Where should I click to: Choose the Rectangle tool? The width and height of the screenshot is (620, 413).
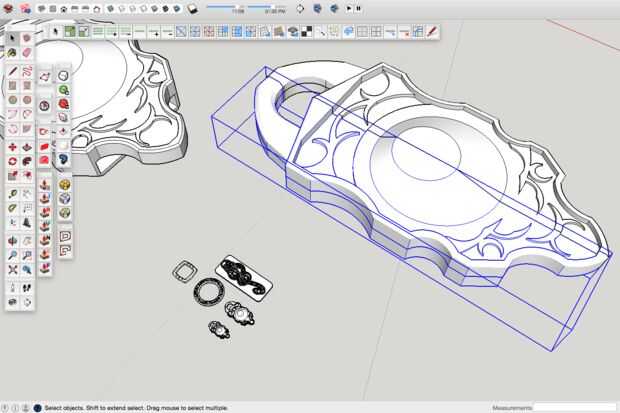click(x=12, y=86)
